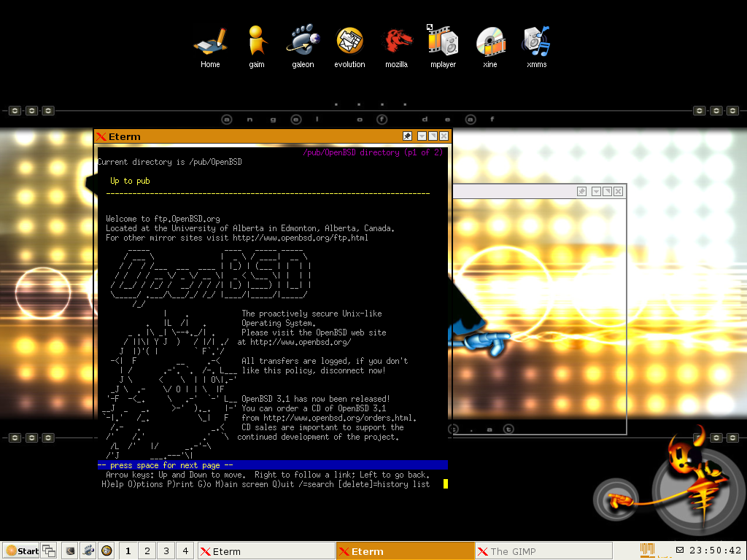This screenshot has width=747, height=560.
Task: Toggle the pin button on Eterm title bar
Action: coord(407,136)
